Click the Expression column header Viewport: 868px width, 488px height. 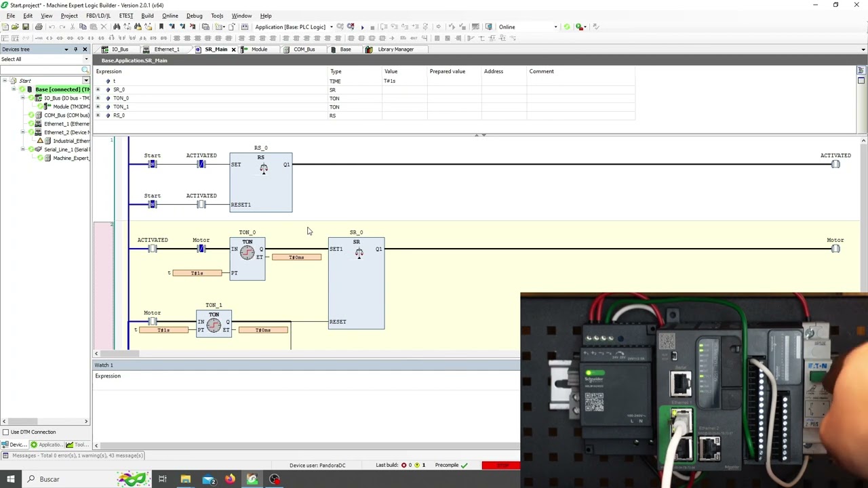click(108, 71)
